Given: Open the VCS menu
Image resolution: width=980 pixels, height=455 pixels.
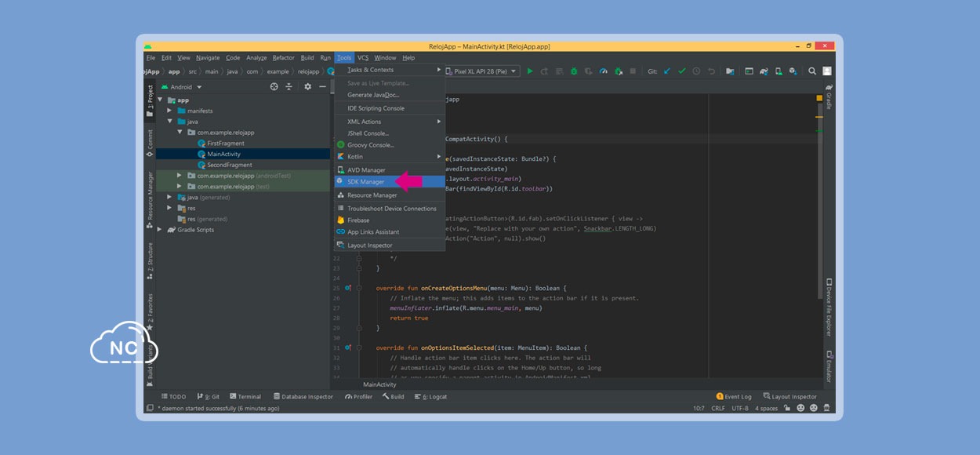Looking at the screenshot, I should (363, 57).
